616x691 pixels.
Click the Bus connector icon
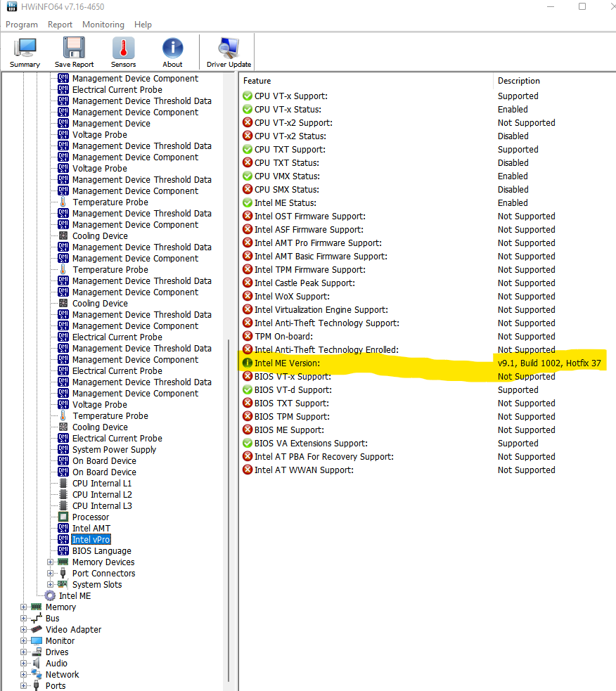point(37,619)
